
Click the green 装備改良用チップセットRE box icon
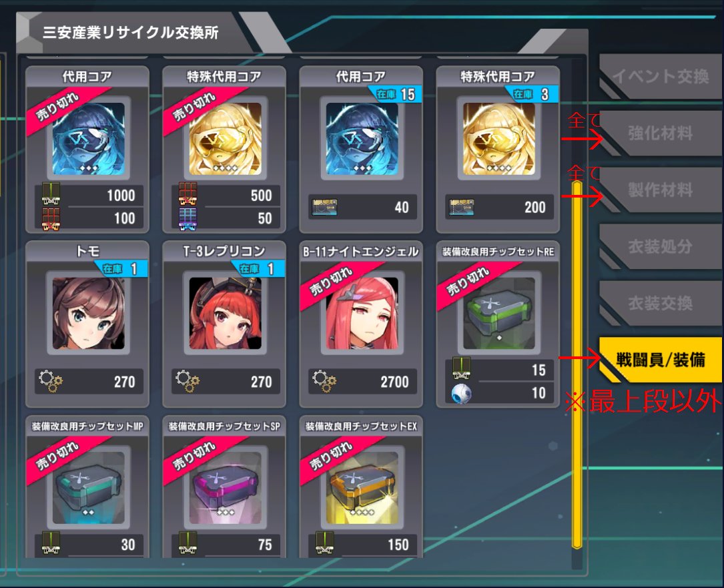click(498, 313)
